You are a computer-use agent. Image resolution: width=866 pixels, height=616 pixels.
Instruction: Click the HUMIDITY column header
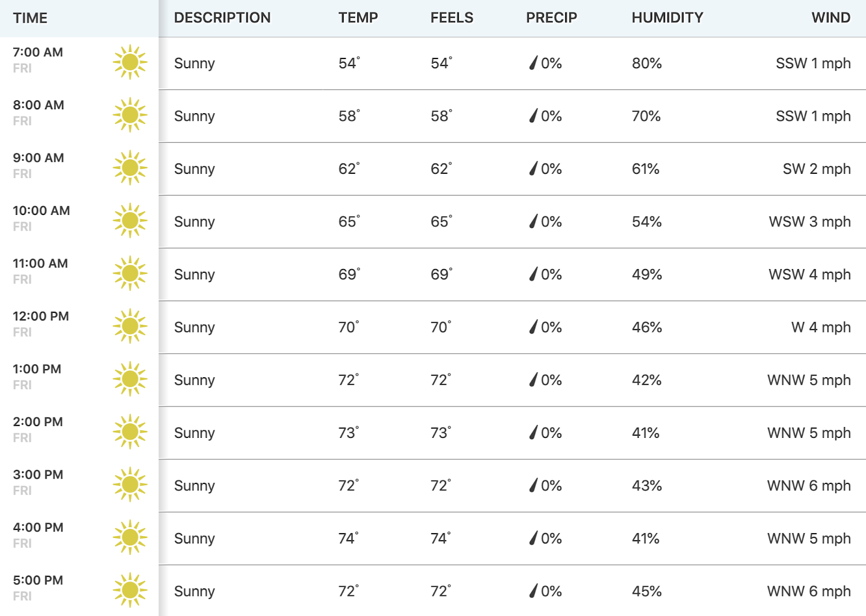(x=667, y=17)
